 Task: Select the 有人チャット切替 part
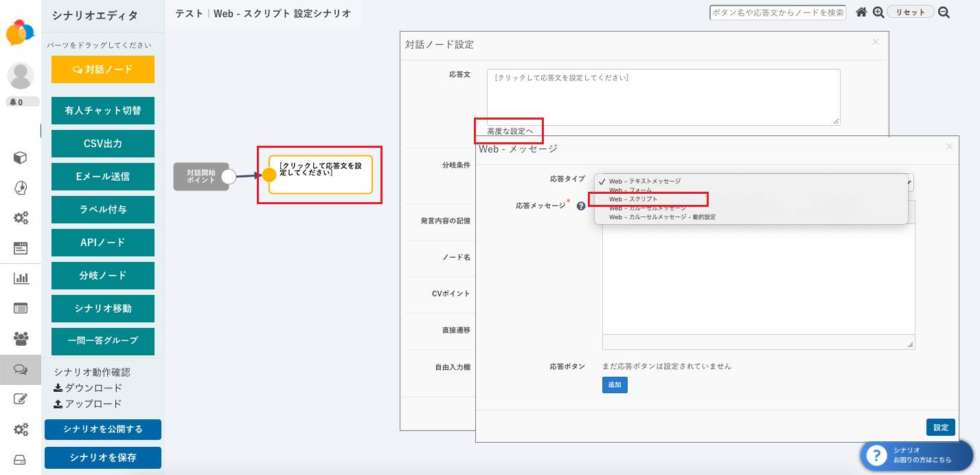point(103,111)
